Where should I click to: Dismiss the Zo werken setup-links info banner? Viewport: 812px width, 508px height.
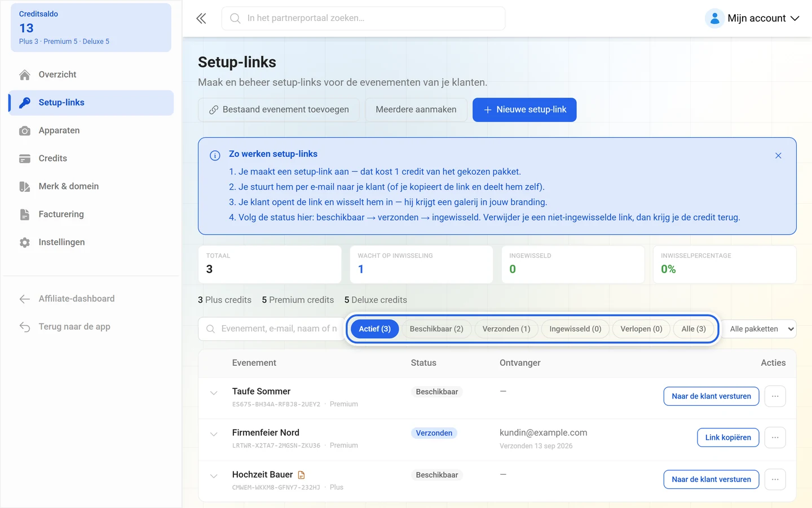[778, 156]
